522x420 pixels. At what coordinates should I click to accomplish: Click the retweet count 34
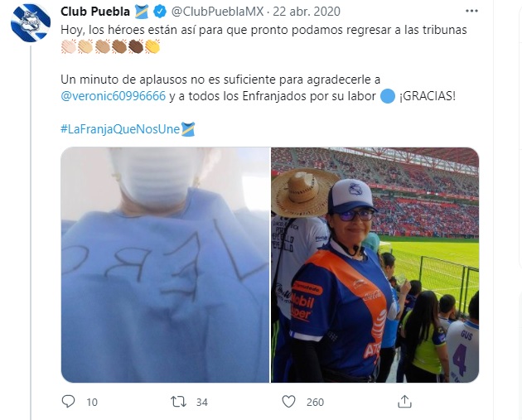coord(202,403)
